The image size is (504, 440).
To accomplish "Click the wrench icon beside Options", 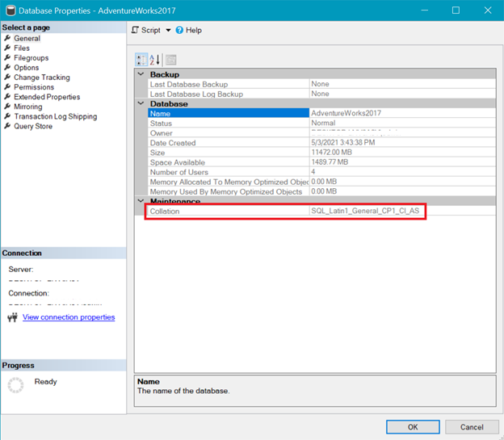I will click(7, 68).
